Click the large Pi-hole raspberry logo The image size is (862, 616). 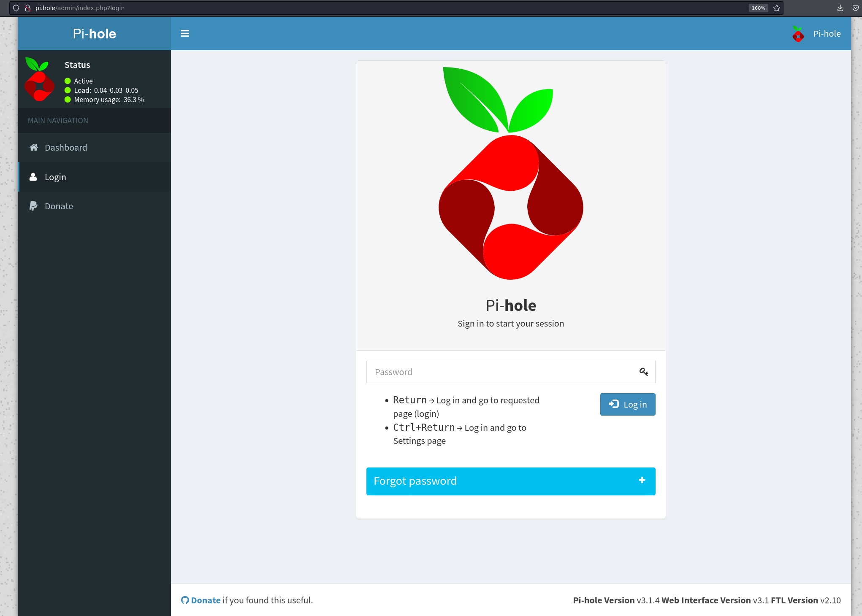point(511,173)
